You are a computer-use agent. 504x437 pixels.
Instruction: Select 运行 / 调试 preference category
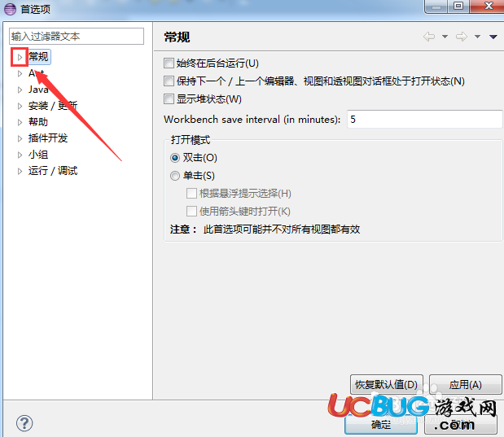click(x=53, y=171)
